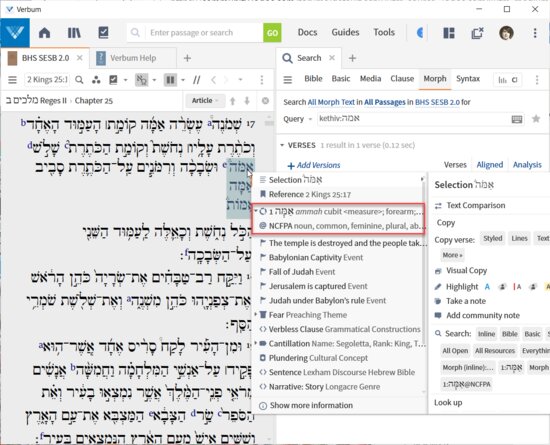Select the Basic search type
Image resolution: width=550 pixels, height=445 pixels.
point(341,79)
